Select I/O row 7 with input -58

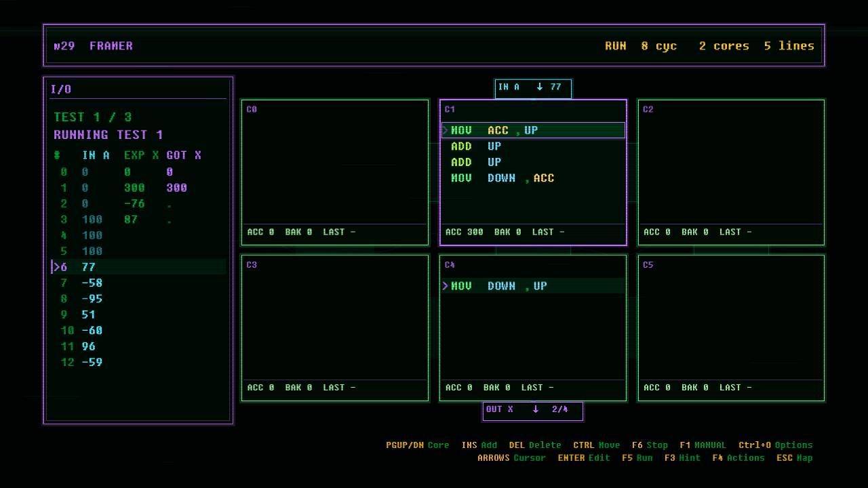tap(138, 283)
